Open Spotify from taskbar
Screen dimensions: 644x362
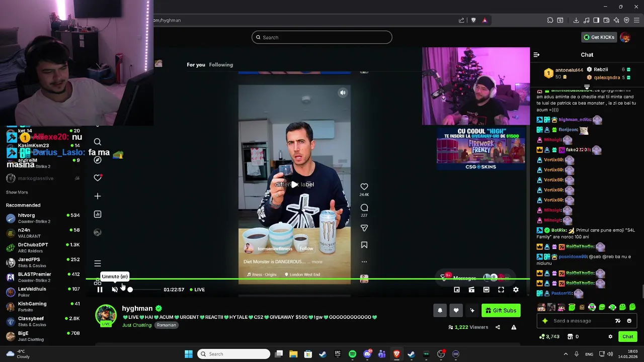pyautogui.click(x=352, y=354)
